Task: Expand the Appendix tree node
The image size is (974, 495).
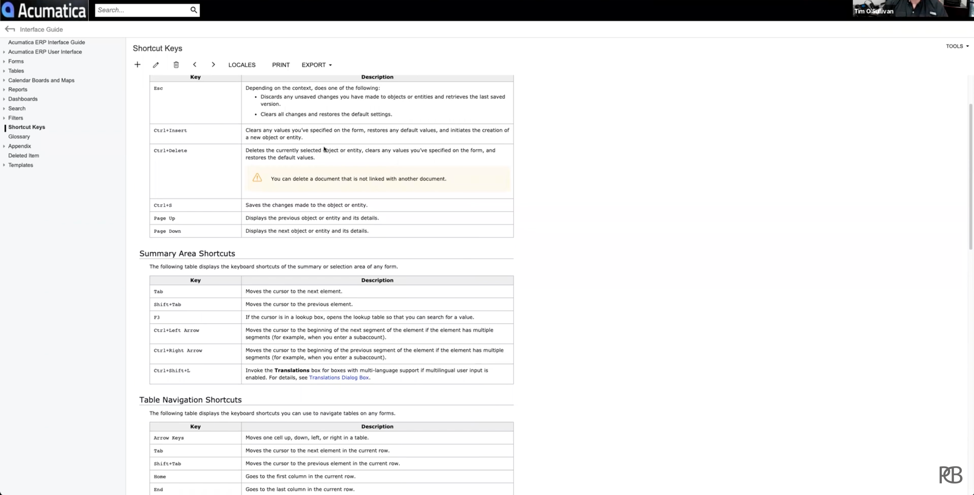Action: coord(4,146)
